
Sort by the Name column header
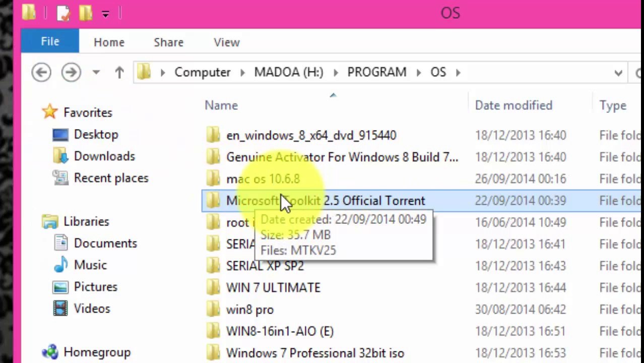(221, 105)
